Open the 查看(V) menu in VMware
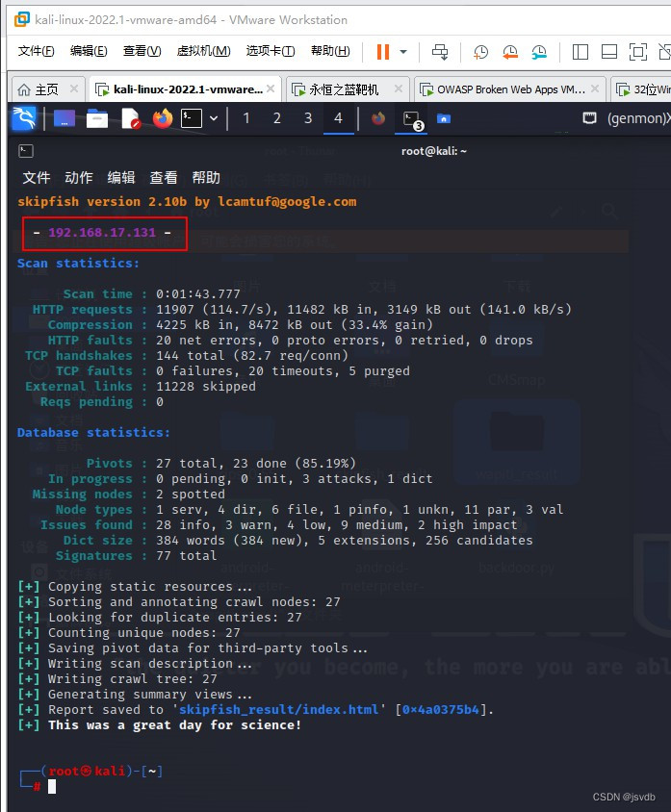 tap(142, 51)
